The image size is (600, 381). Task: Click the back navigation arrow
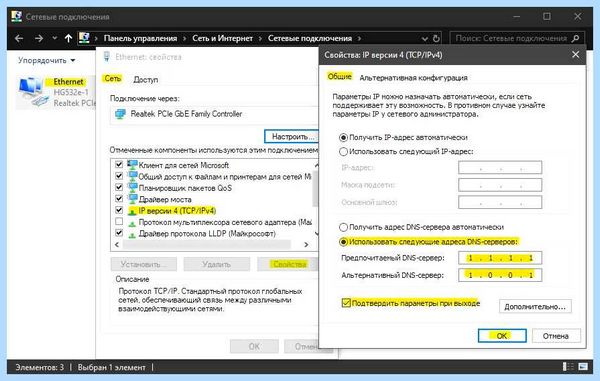(x=19, y=38)
